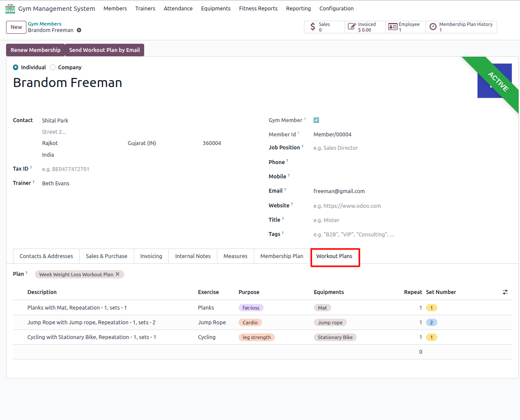Open column settings adjust icon in table
Screen dimensions: 520x420
(505, 292)
